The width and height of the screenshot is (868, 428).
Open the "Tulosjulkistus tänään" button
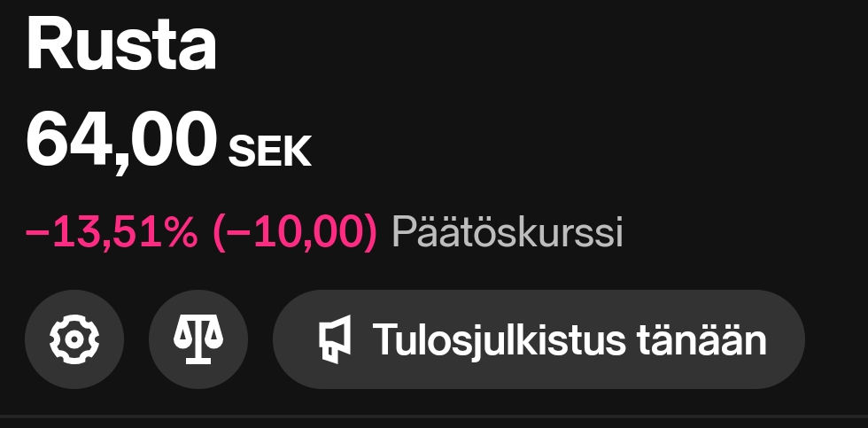(x=538, y=339)
